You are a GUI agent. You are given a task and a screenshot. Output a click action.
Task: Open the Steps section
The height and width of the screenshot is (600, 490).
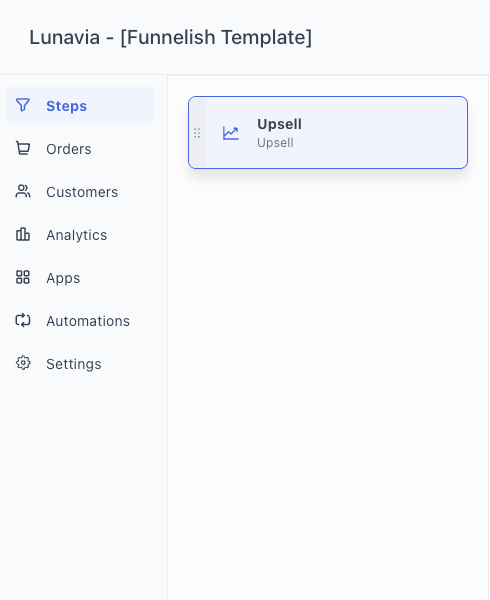(80, 106)
